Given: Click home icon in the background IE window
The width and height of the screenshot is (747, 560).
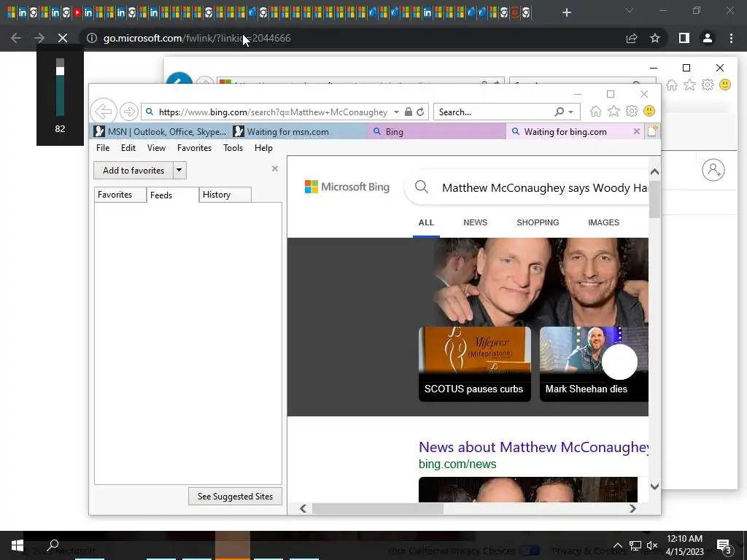Looking at the screenshot, I should (672, 85).
